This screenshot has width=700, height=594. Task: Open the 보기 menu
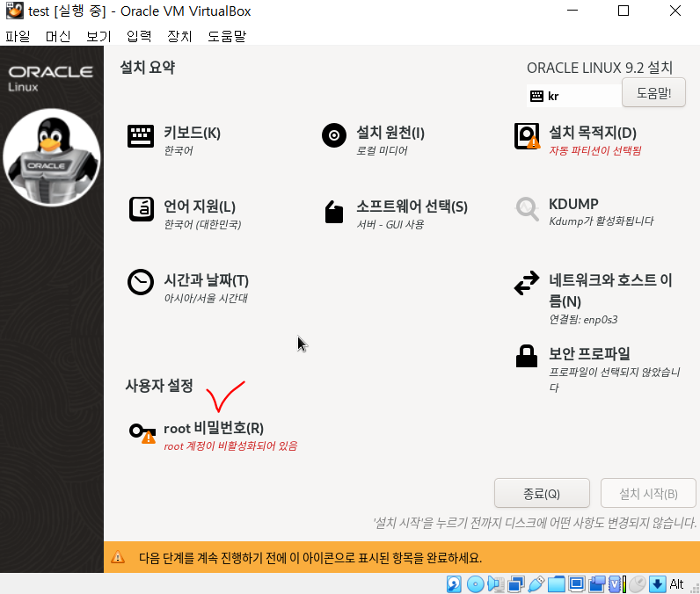click(98, 36)
